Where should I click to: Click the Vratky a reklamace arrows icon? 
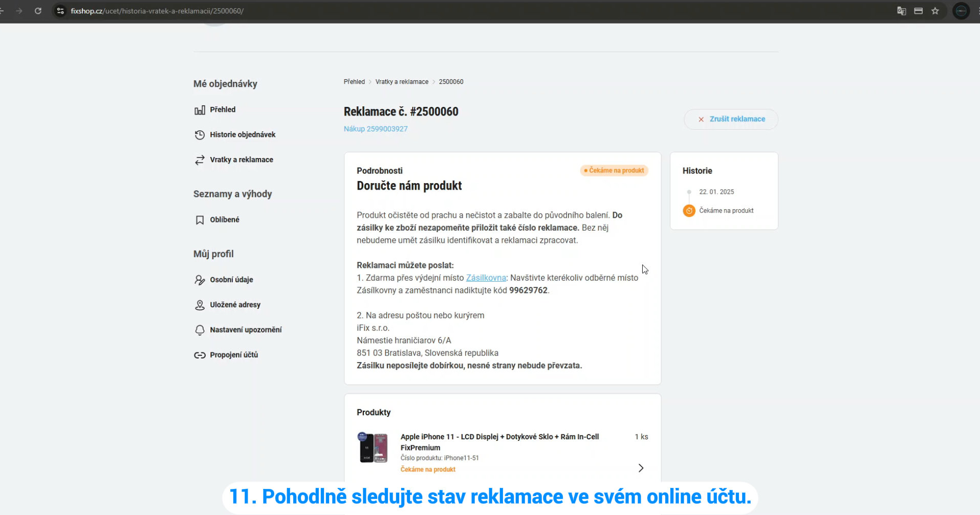coord(200,160)
